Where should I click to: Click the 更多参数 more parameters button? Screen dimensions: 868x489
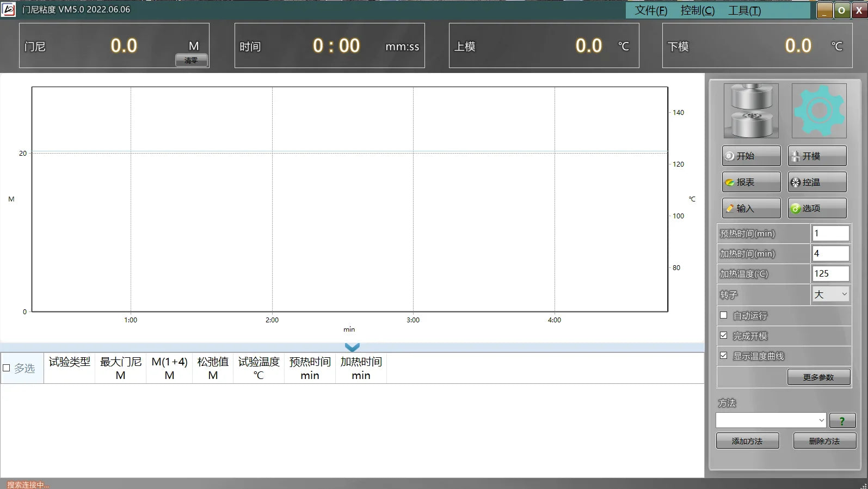pyautogui.click(x=818, y=377)
